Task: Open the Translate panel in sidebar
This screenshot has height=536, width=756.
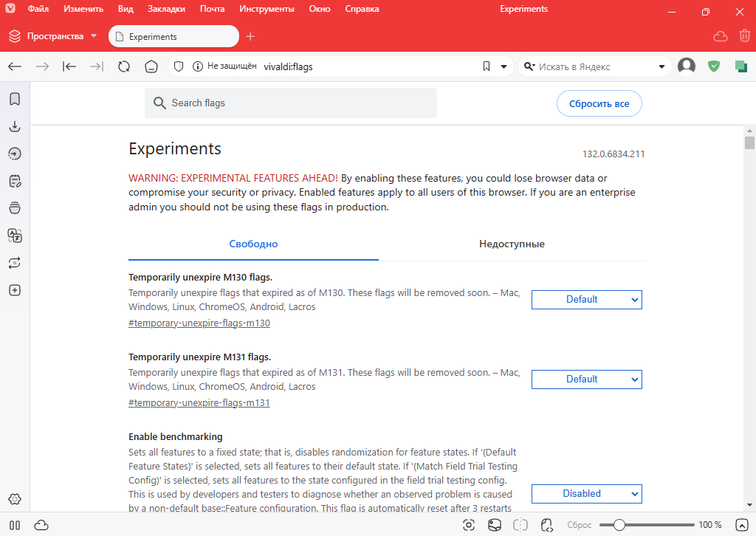Action: coord(14,236)
